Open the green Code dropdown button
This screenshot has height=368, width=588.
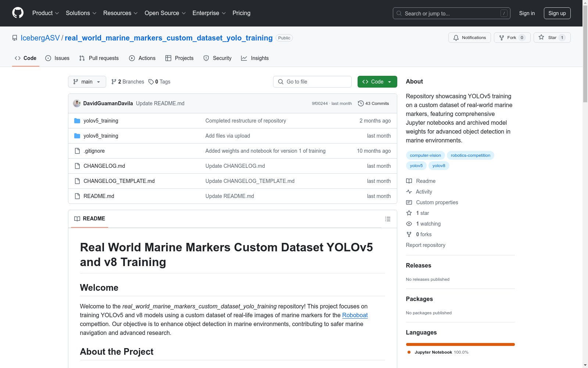point(377,82)
